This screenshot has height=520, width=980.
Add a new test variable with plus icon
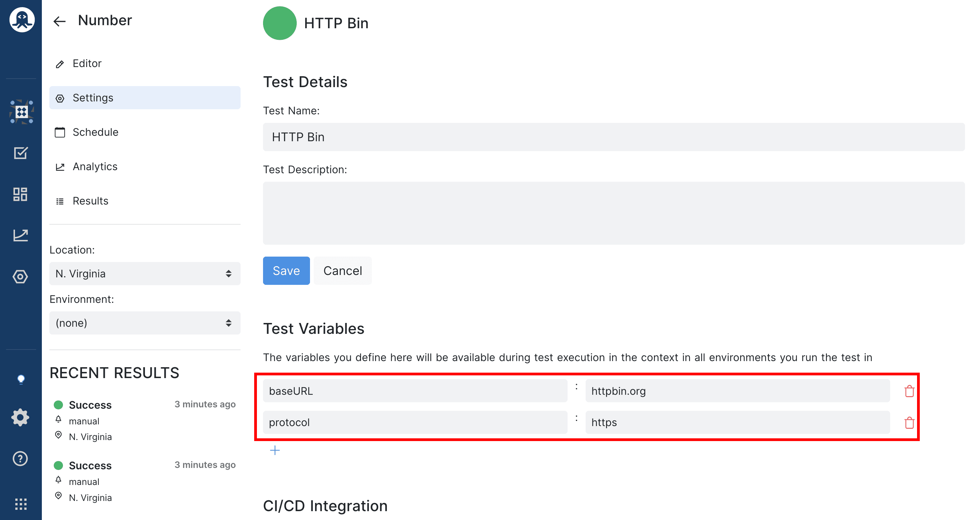tap(275, 450)
